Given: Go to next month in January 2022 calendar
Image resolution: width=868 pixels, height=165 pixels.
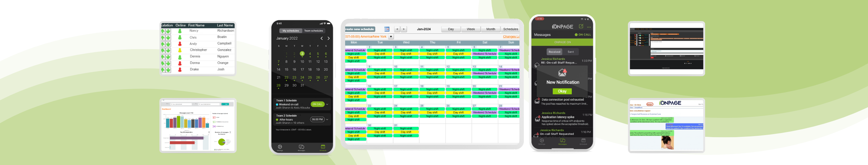Looking at the screenshot, I should 329,38.
